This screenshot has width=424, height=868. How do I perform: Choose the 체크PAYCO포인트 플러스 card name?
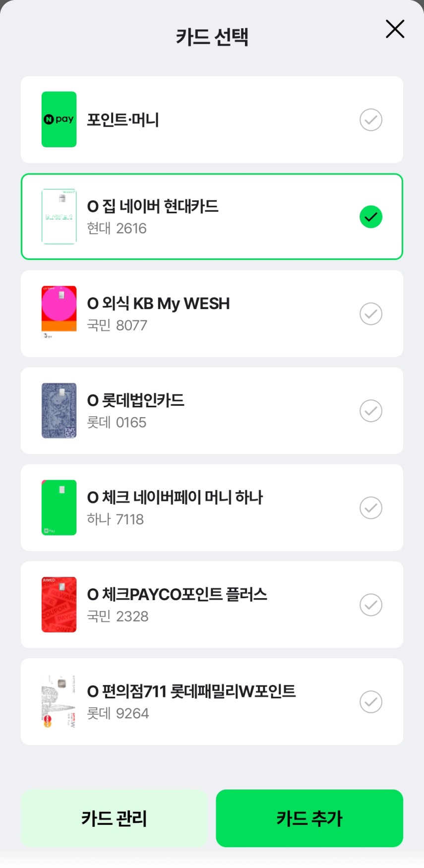click(x=177, y=594)
